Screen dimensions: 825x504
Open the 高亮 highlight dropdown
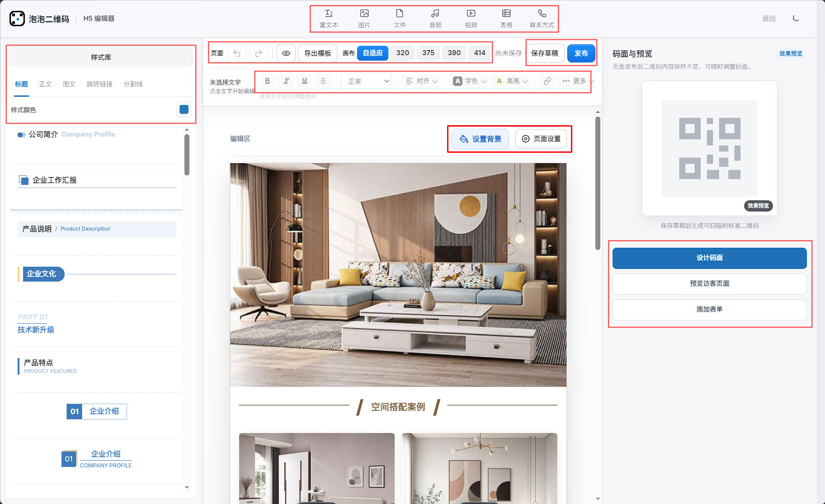coord(511,81)
